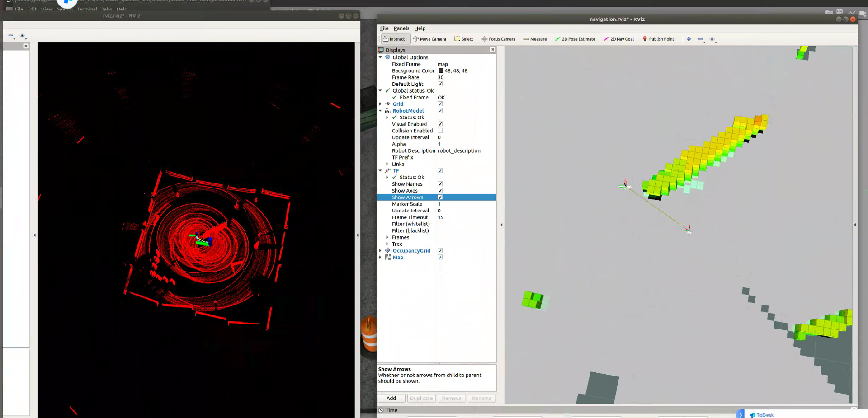
Task: Toggle the Show Axes checkbox
Action: (440, 191)
